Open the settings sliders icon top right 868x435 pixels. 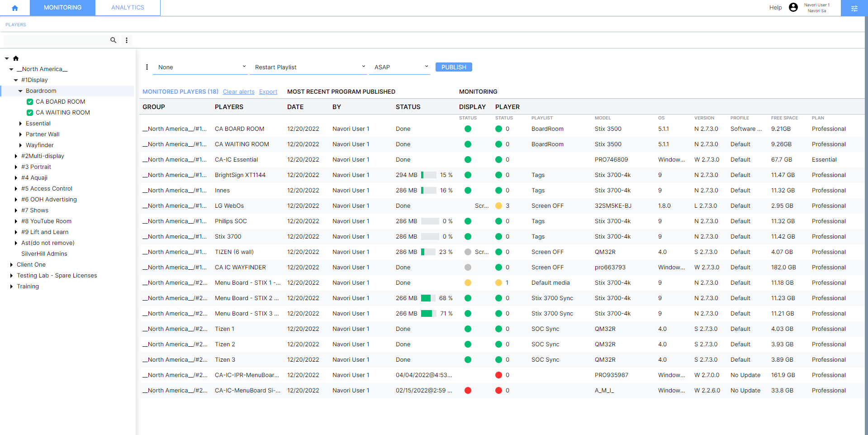coord(854,8)
